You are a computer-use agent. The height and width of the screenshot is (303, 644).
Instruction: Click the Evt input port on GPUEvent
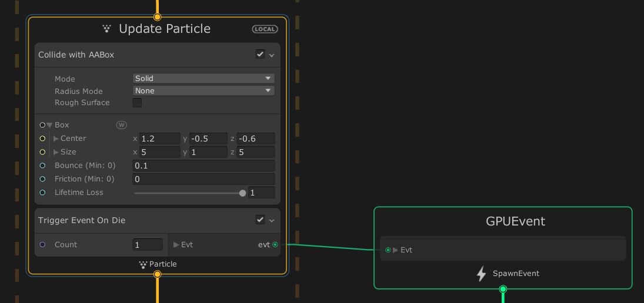pyautogui.click(x=388, y=250)
